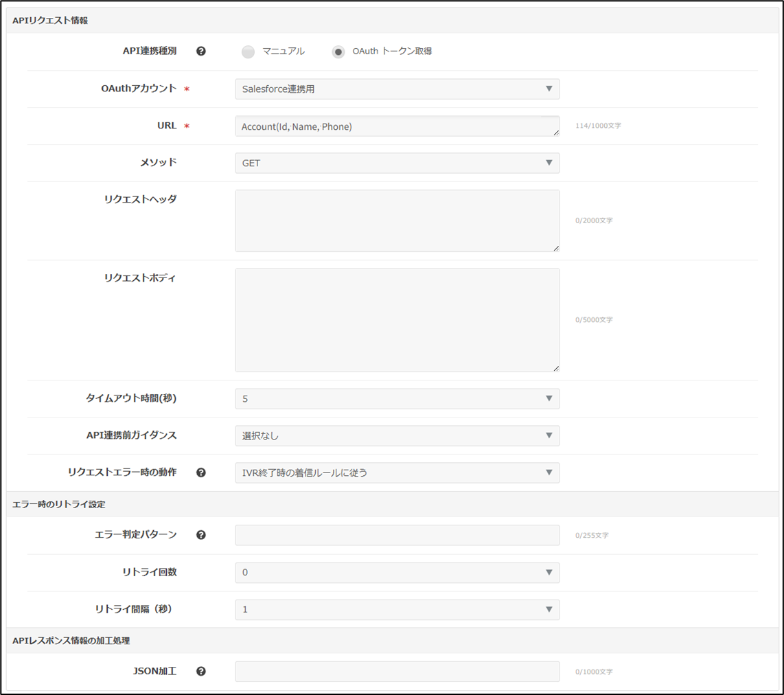This screenshot has height=695, width=784.
Task: Click help icon next to エラー判定パターン
Action: pyautogui.click(x=201, y=535)
